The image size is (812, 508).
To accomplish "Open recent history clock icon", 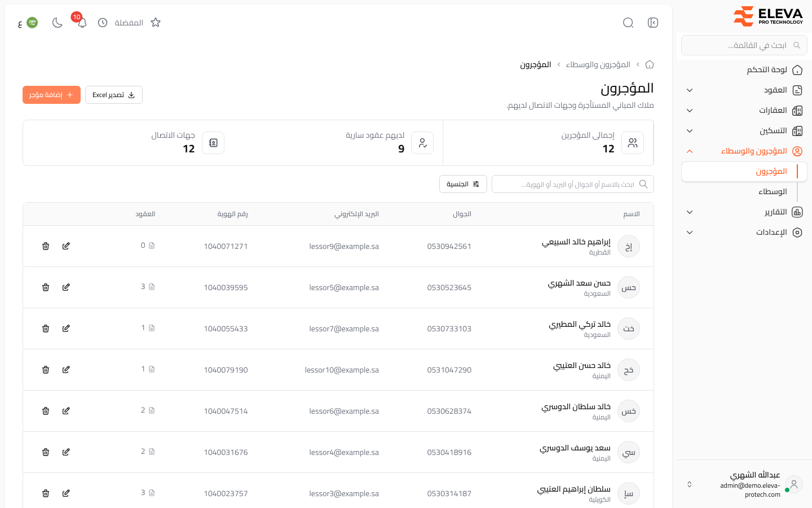I will click(x=103, y=23).
